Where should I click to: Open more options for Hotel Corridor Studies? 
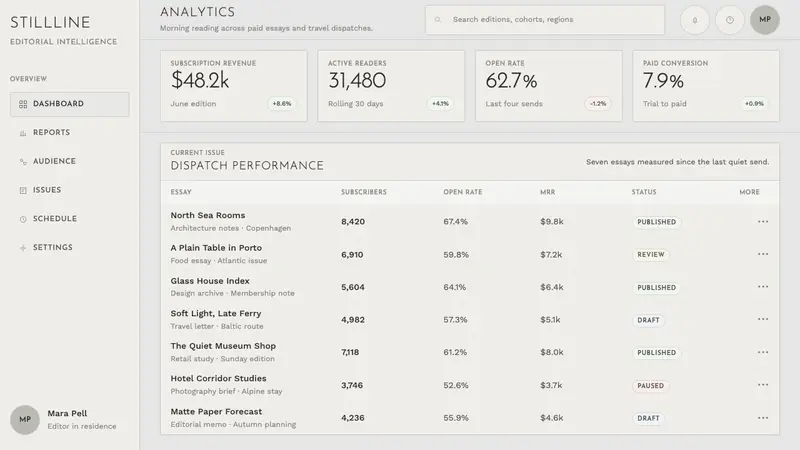pyautogui.click(x=763, y=385)
